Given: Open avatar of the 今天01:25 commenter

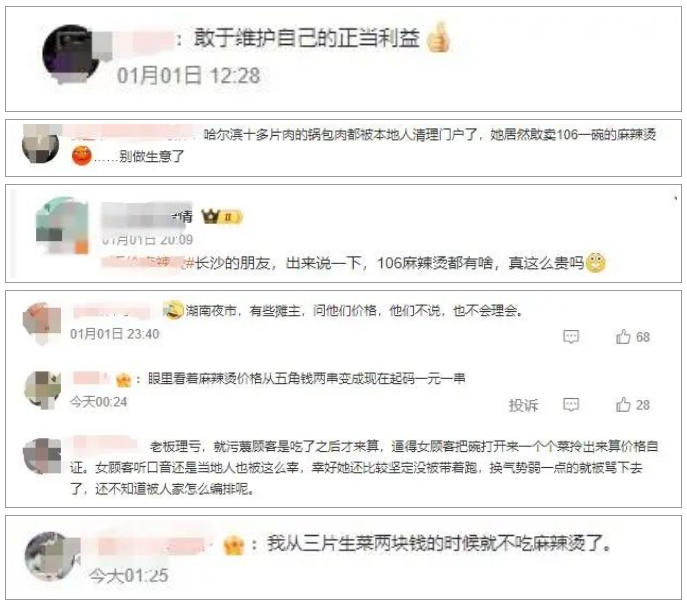Looking at the screenshot, I should tap(52, 556).
